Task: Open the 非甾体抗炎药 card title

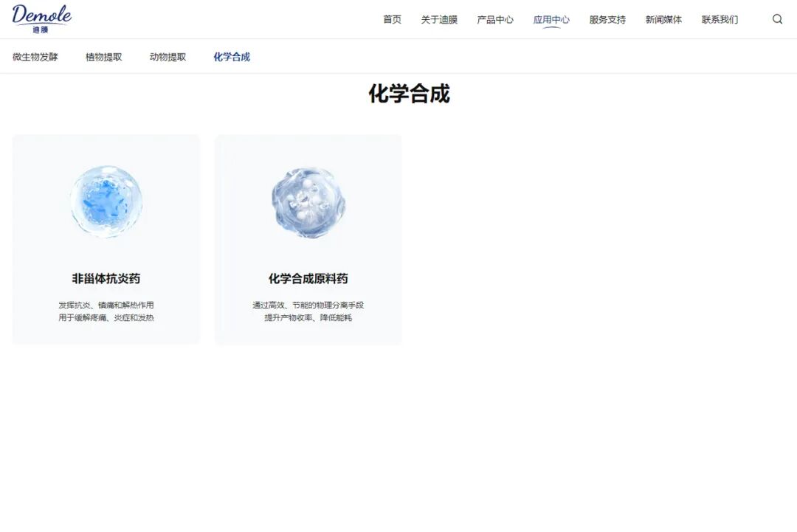Action: pyautogui.click(x=106, y=279)
